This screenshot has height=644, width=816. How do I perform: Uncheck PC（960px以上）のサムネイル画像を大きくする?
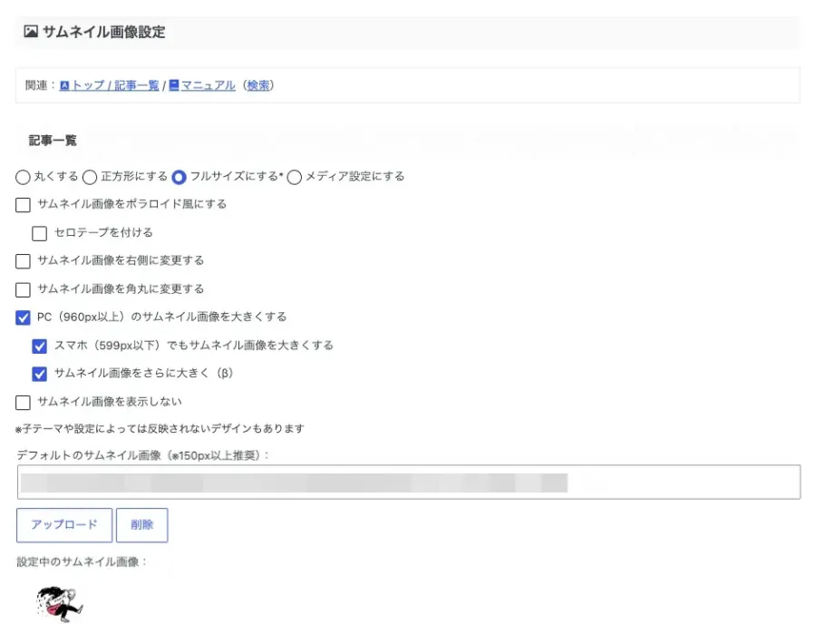23,317
